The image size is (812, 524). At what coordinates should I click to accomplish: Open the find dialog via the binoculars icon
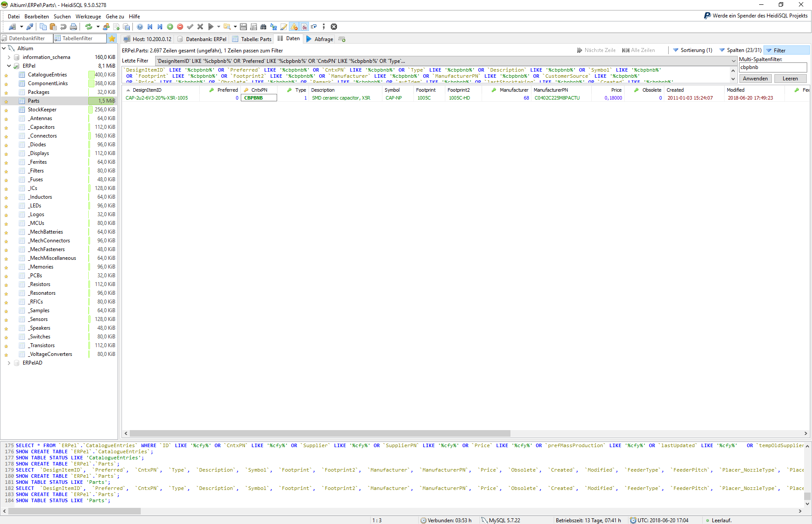pos(264,27)
